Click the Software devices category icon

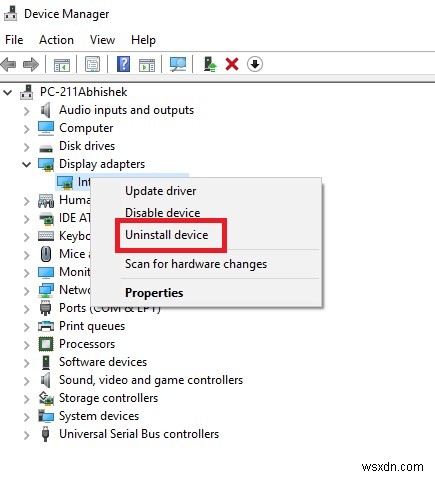pos(46,362)
